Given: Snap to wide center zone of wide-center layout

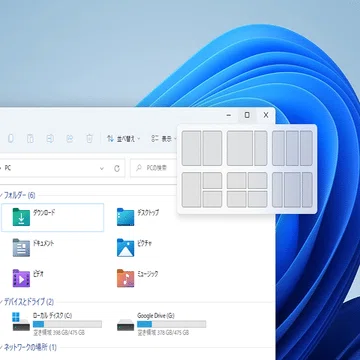Looking at the screenshot, I should tap(292, 190).
